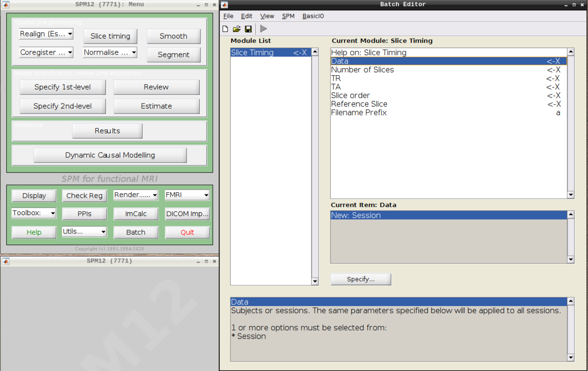Open the Results button
The width and height of the screenshot is (588, 371).
point(107,131)
